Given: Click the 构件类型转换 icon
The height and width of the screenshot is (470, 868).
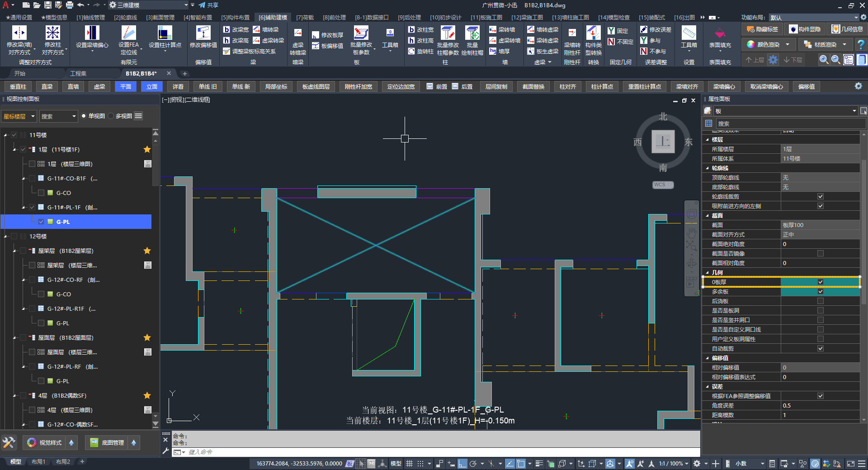Looking at the screenshot, I should click(x=593, y=33).
